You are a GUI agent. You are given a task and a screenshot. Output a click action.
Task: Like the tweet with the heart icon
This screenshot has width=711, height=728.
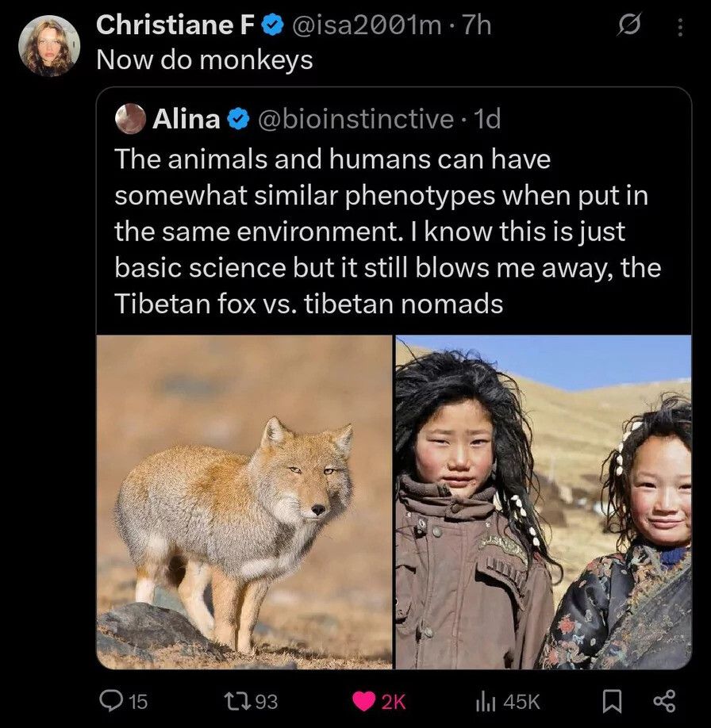[365, 700]
